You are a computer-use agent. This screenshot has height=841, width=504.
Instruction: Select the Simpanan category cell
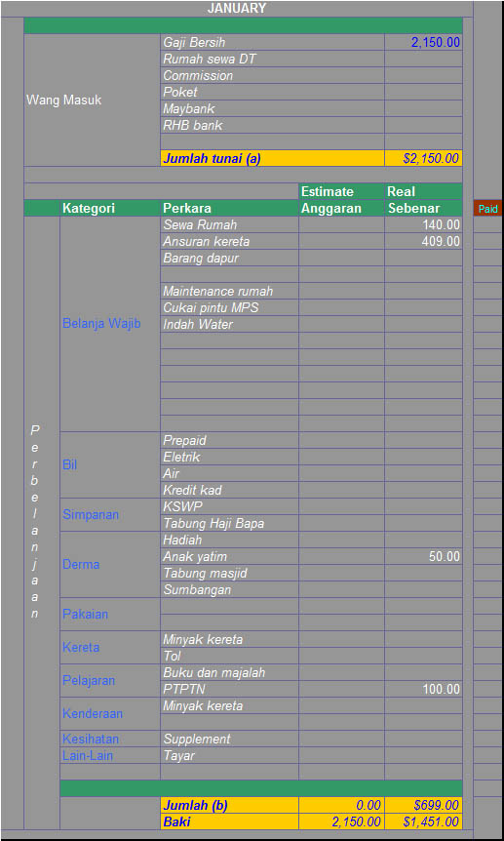[110, 515]
